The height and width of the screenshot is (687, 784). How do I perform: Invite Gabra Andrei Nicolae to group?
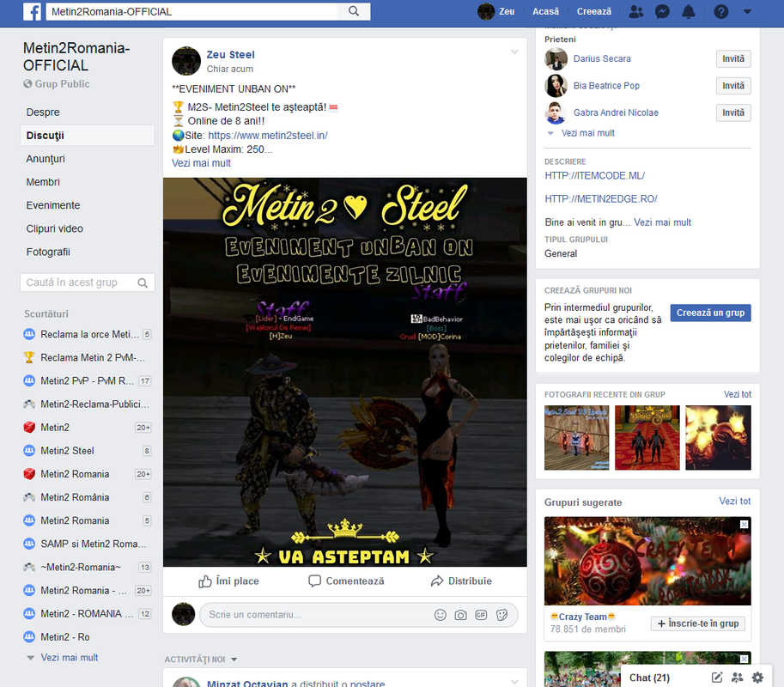coord(733,112)
